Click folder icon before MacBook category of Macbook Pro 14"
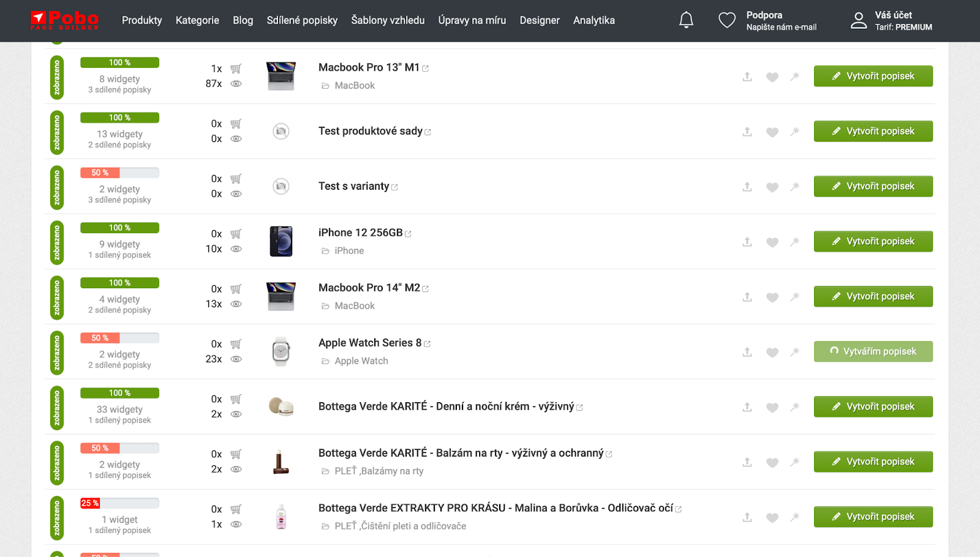 (x=326, y=306)
